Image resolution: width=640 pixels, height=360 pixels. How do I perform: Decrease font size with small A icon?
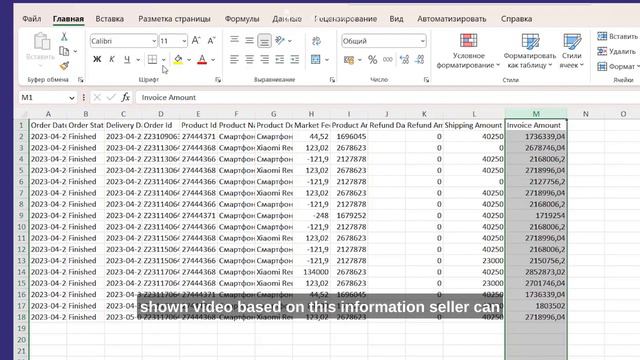click(x=211, y=41)
